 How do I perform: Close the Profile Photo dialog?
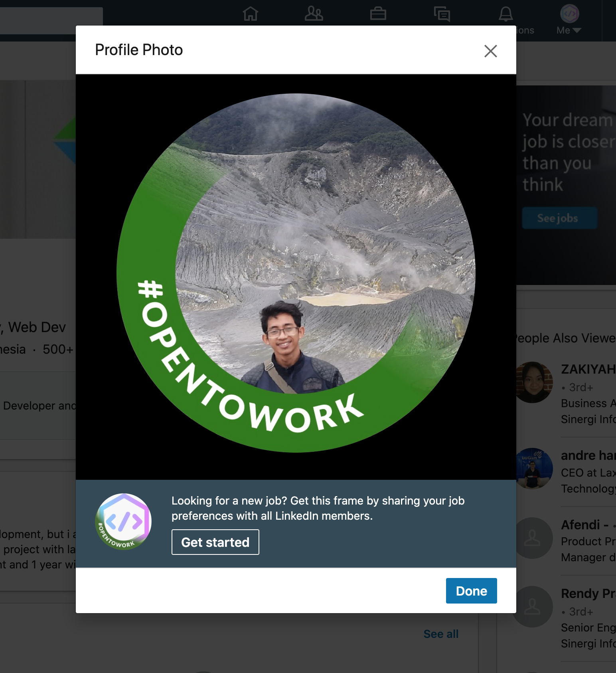[x=490, y=51]
